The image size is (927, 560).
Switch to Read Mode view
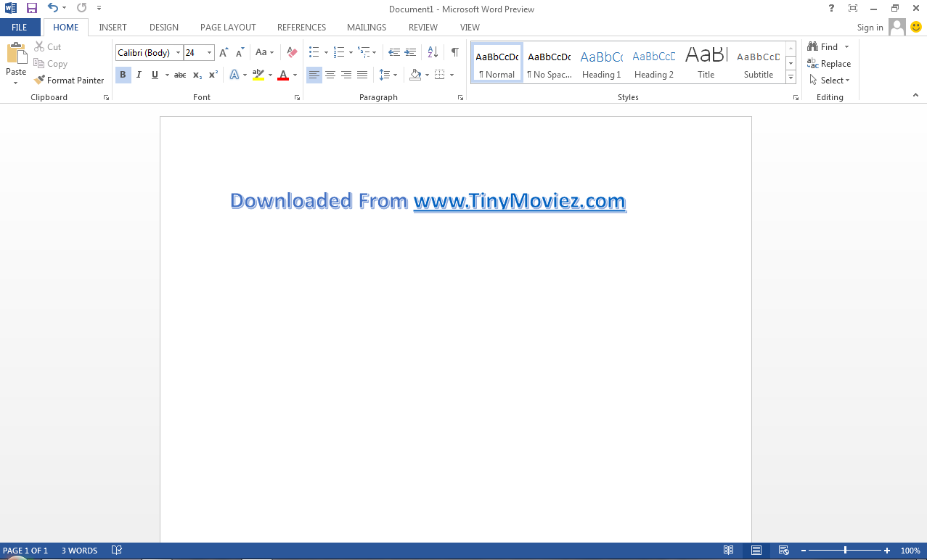[728, 551]
